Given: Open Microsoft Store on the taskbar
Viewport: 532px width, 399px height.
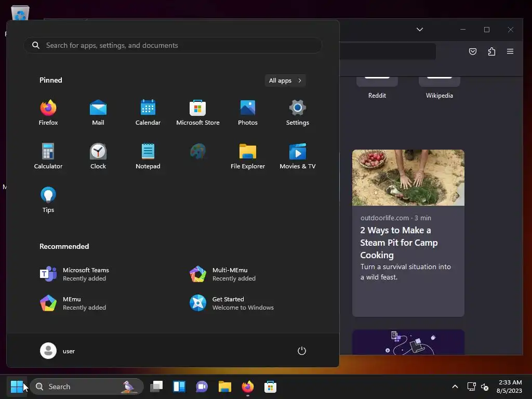Looking at the screenshot, I should tap(270, 387).
